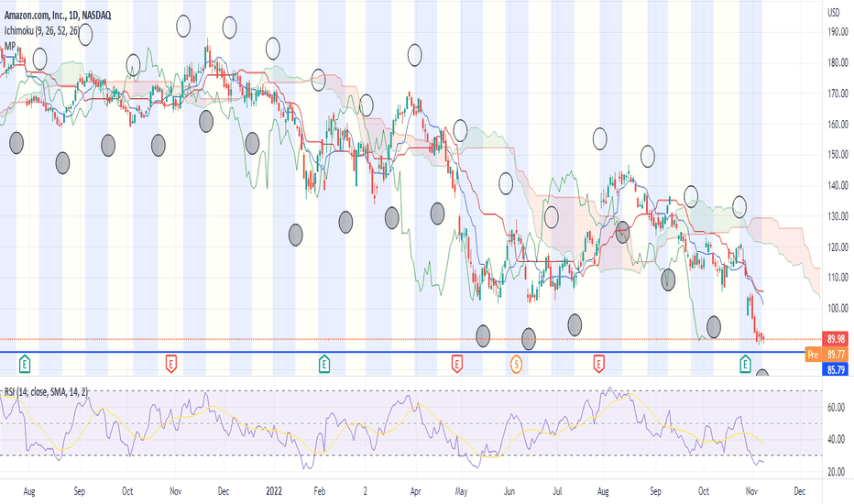Image resolution: width=854 pixels, height=504 pixels.
Task: Click the Amazon.com, Inc., 1D, NASDAQ title
Action: pyautogui.click(x=58, y=16)
